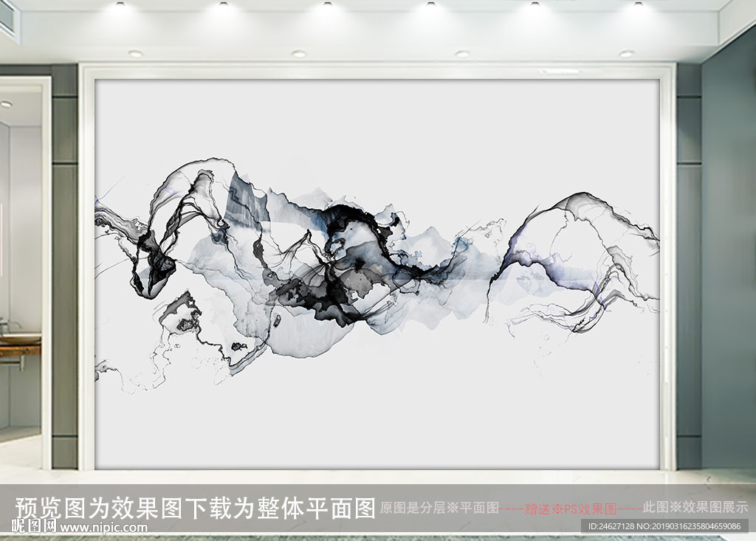The width and height of the screenshot is (756, 541).
Task: Click the text 原图是分层※平面图
Action: click(439, 508)
